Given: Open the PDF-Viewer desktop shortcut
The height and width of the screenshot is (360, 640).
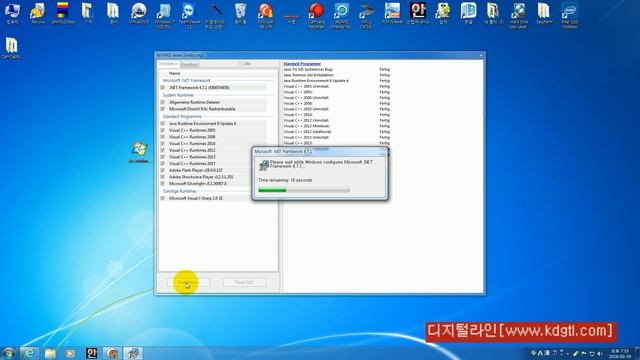Looking at the screenshot, I should (x=392, y=13).
